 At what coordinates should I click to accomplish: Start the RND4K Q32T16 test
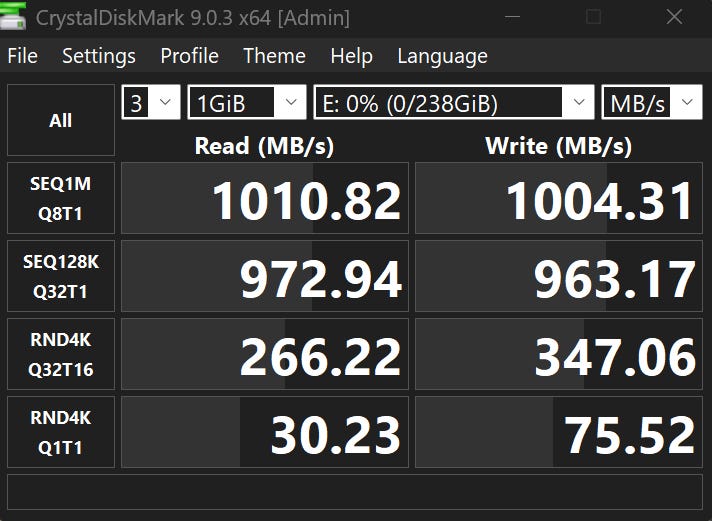(x=61, y=354)
